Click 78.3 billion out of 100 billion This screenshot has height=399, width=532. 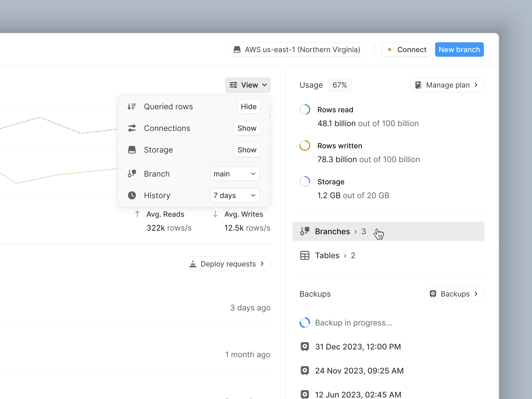pos(369,159)
